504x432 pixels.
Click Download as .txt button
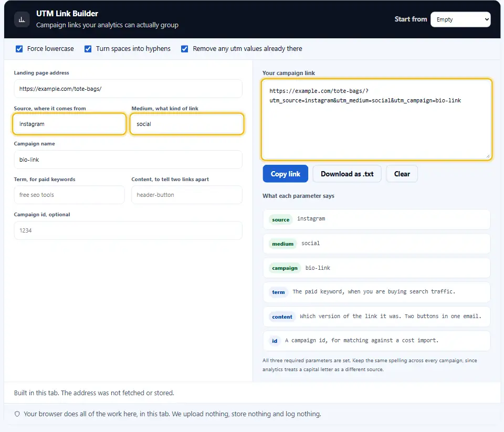pos(347,174)
